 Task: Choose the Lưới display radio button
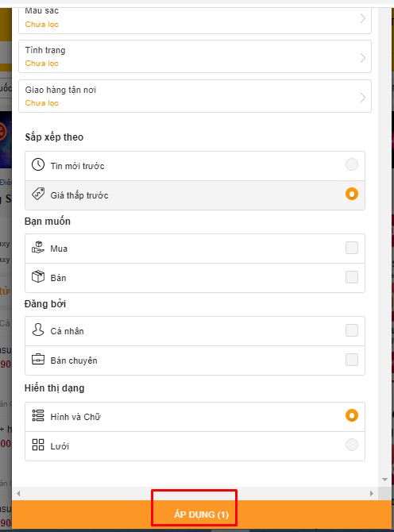pyautogui.click(x=352, y=445)
